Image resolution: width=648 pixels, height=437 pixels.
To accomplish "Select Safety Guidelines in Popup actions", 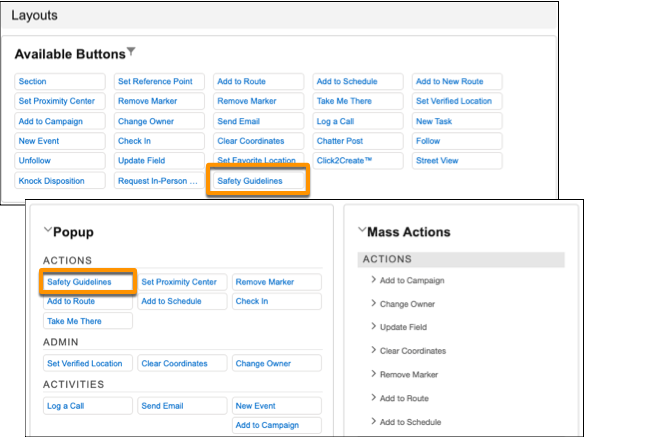I will click(88, 282).
